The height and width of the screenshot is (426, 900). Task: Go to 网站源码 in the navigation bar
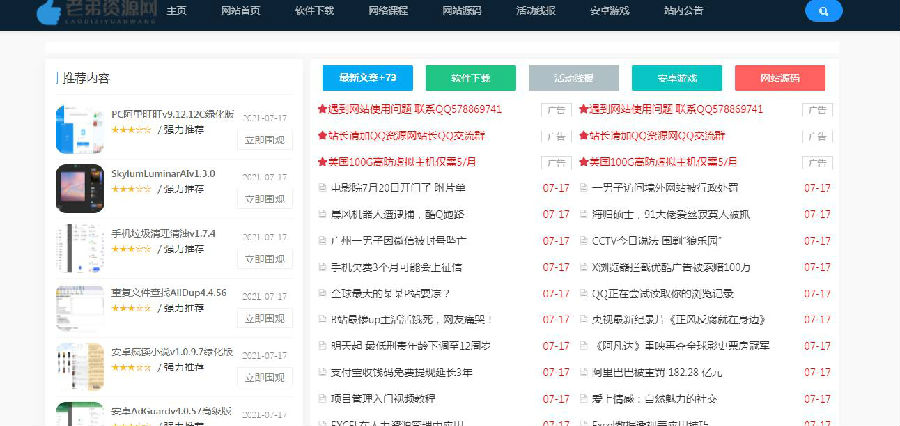[461, 11]
